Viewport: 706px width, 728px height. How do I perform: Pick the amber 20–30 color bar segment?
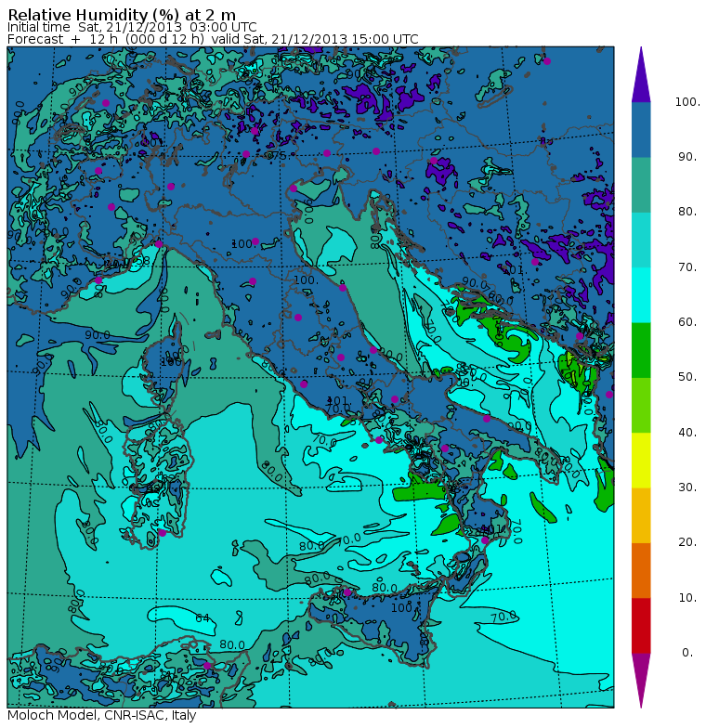pos(641,515)
